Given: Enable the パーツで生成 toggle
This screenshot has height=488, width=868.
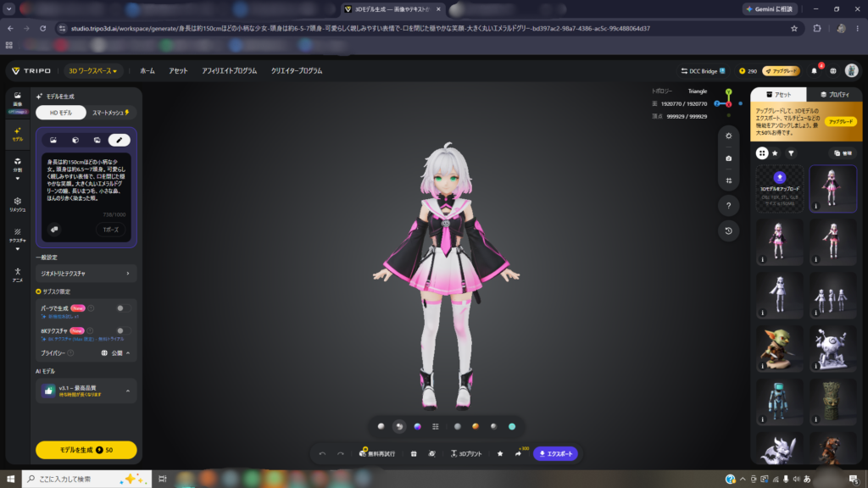Looking at the screenshot, I should pos(124,308).
